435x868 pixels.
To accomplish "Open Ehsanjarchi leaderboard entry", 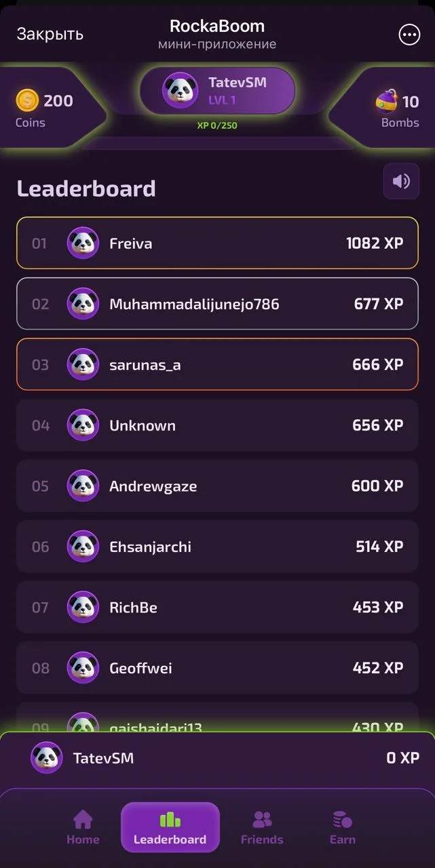I will 217,547.
